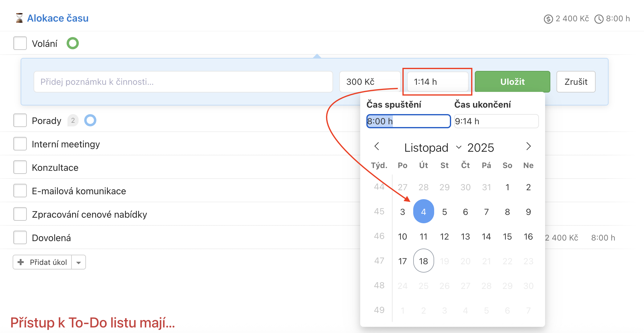Click the Čas ukončení time field

(496, 121)
